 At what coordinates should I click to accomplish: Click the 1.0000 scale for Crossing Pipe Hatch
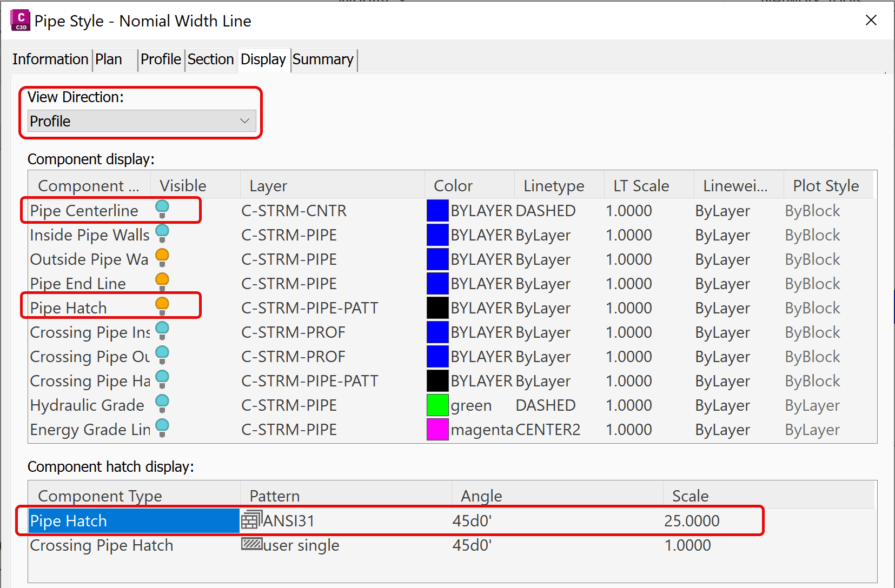(687, 545)
